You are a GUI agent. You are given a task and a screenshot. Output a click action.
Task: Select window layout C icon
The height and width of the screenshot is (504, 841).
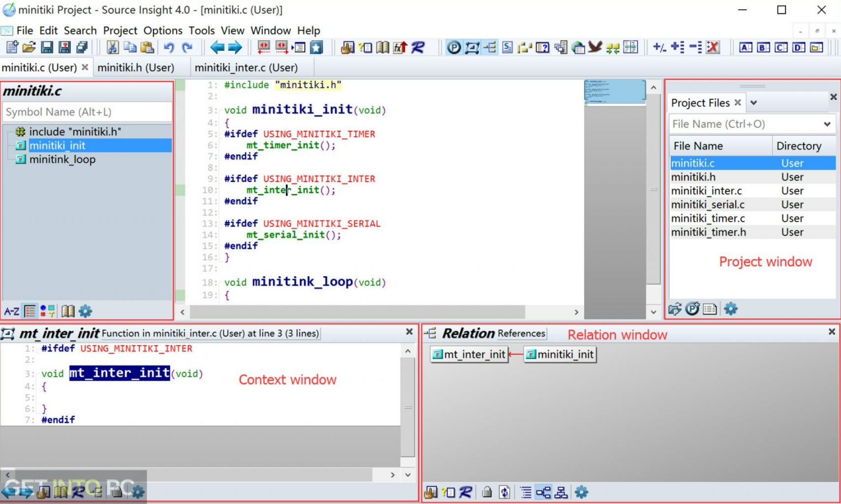pyautogui.click(x=781, y=47)
